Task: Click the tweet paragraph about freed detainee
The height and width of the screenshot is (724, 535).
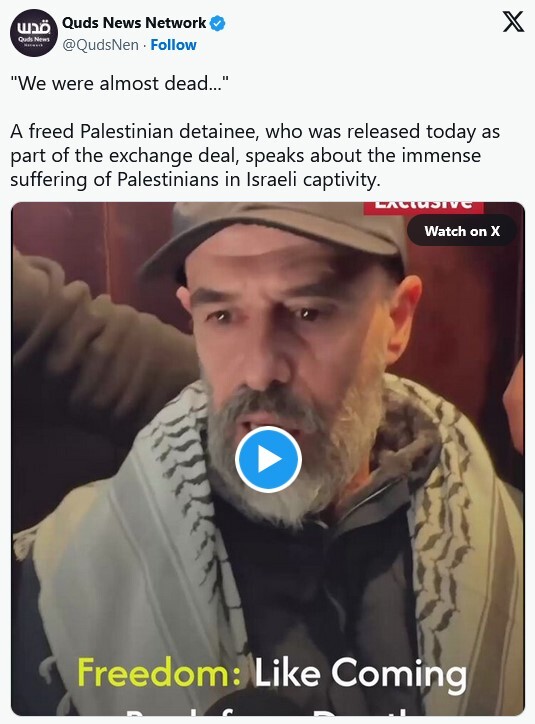Action: [x=255, y=156]
